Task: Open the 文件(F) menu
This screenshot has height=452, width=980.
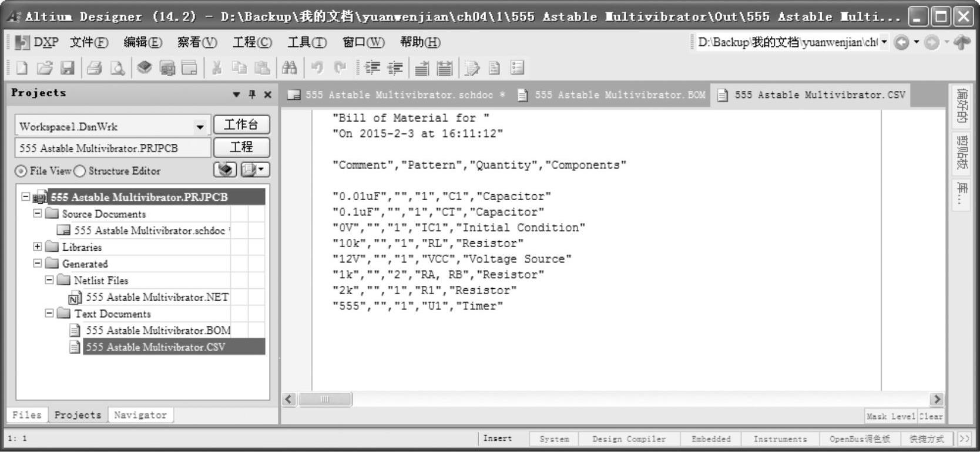Action: (89, 42)
